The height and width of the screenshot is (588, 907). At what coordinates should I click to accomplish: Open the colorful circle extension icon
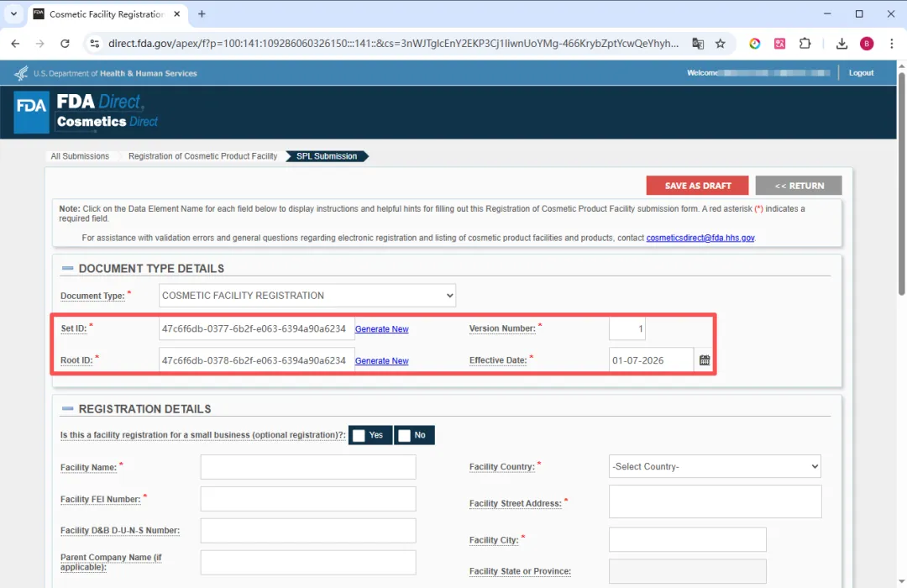[x=754, y=44]
